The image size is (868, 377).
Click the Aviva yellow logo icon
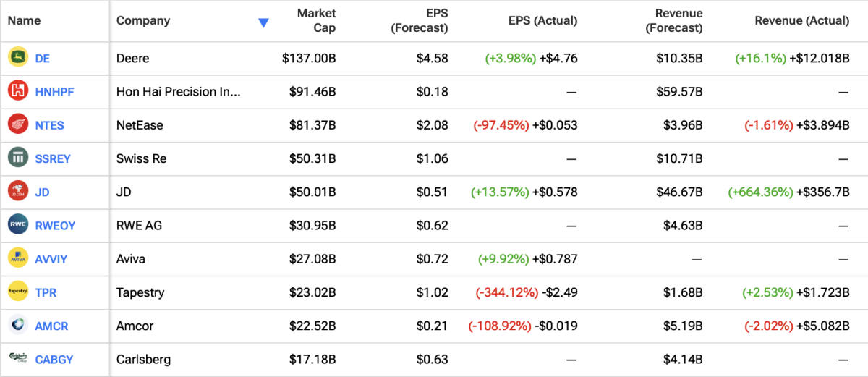coord(18,258)
